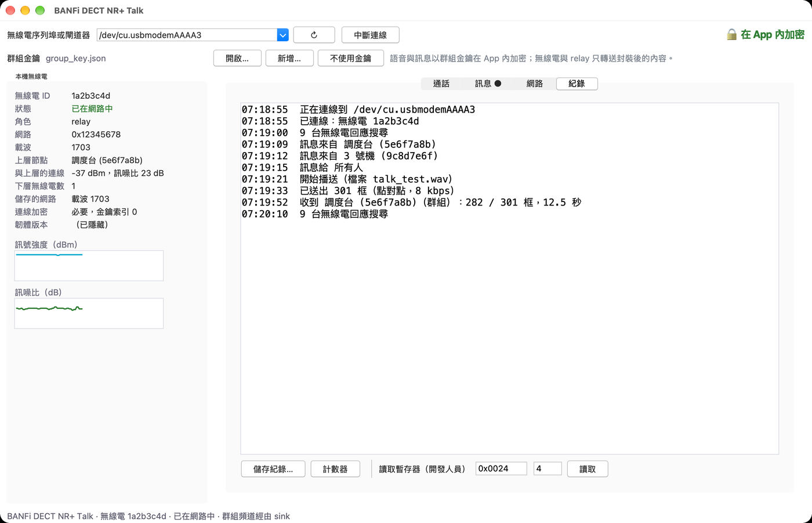Image resolution: width=812 pixels, height=523 pixels.
Task: Click the 讀取 register button
Action: point(588,469)
